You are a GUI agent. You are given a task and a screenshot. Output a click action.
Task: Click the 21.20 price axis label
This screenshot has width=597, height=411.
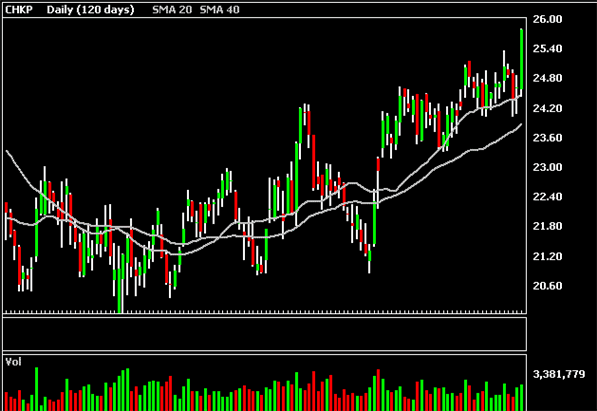547,256
